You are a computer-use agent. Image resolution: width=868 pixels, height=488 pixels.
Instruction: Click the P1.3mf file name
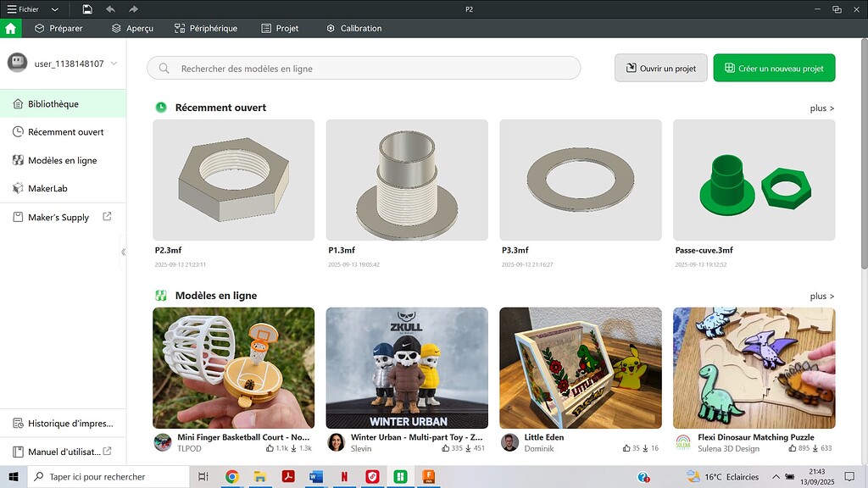click(342, 250)
